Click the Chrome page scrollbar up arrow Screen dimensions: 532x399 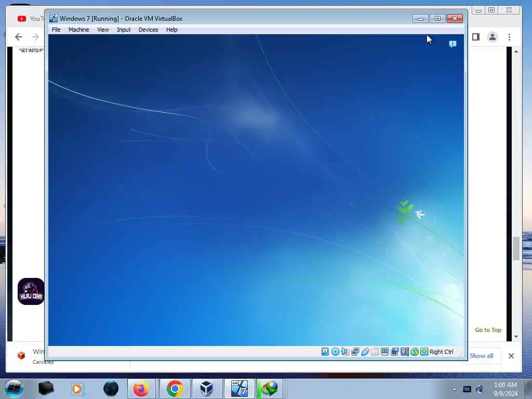516,51
